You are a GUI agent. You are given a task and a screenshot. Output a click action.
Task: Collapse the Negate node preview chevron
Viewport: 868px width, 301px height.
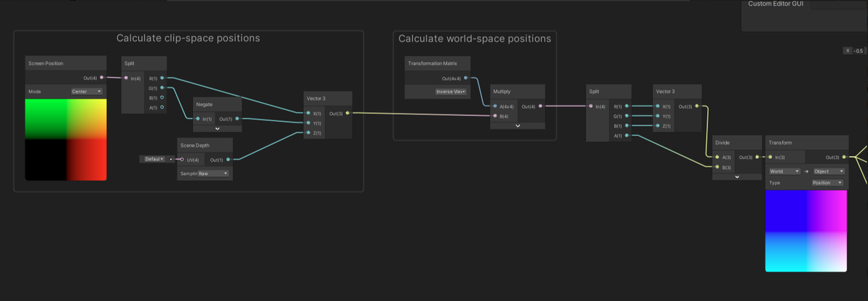pyautogui.click(x=218, y=128)
